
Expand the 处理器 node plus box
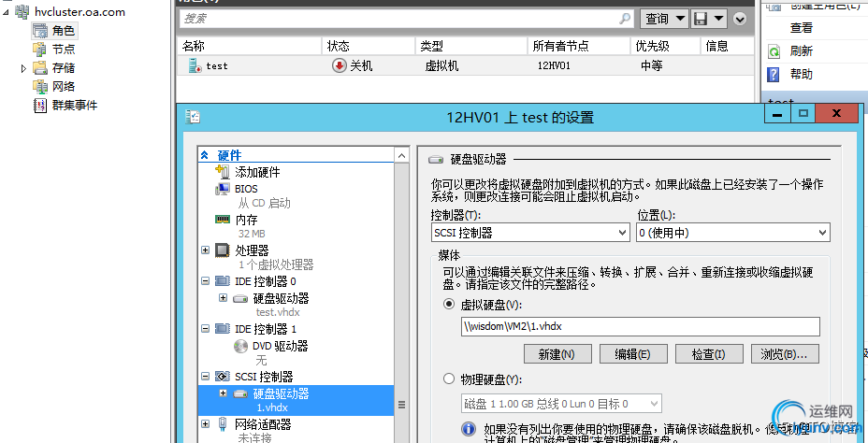pyautogui.click(x=206, y=250)
